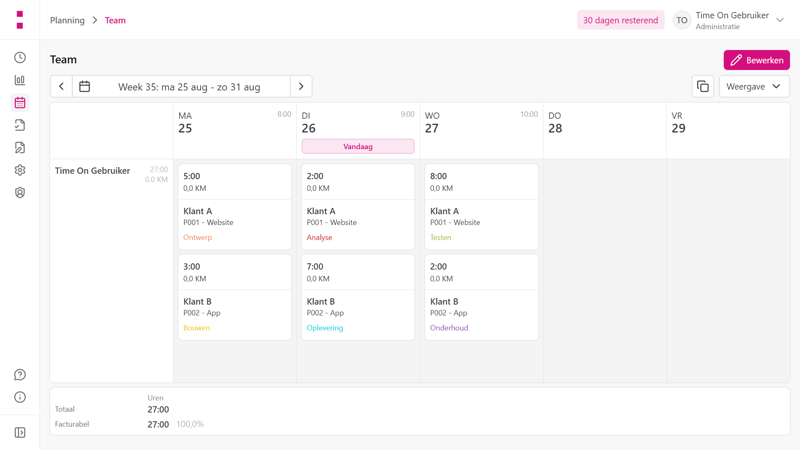Toggle the sidebar collapse panel icon
Screen dimensions: 800x450
pos(20,433)
